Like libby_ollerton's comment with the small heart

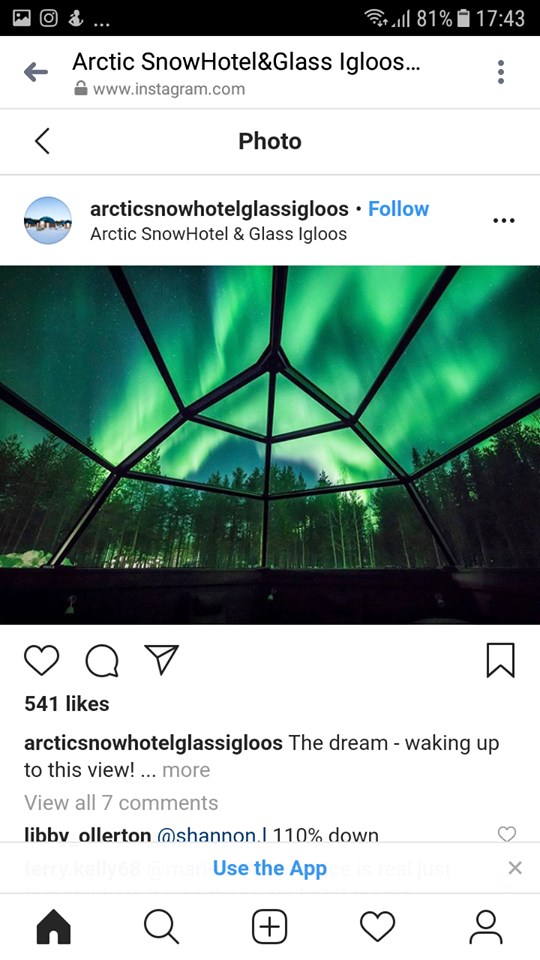point(507,833)
